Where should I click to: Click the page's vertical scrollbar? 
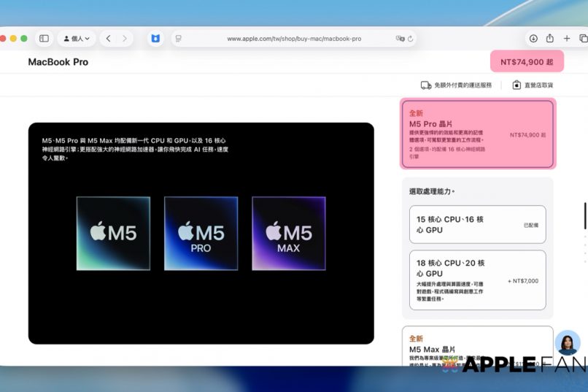pos(584,216)
